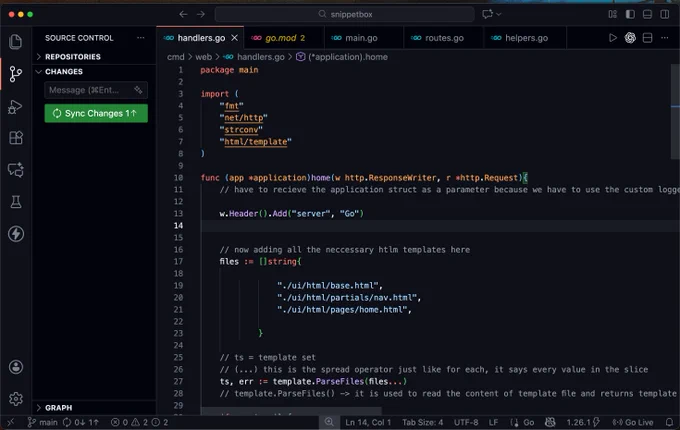Run the Go file with play icon
The image size is (680, 430).
[x=612, y=38]
